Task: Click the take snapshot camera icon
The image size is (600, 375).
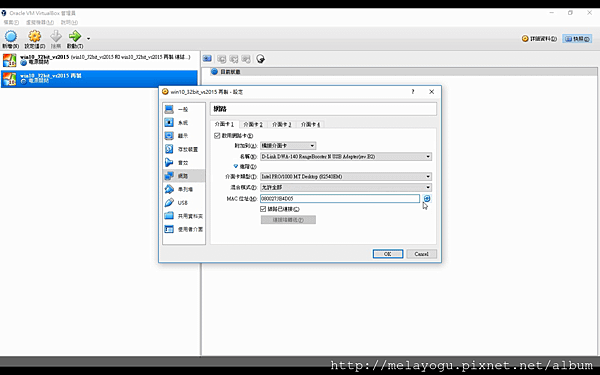Action: (x=207, y=59)
